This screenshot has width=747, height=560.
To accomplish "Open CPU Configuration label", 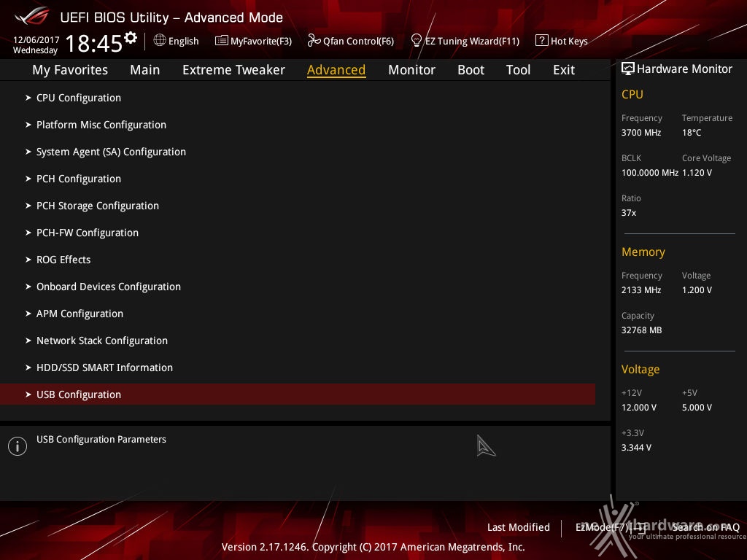I will [79, 98].
